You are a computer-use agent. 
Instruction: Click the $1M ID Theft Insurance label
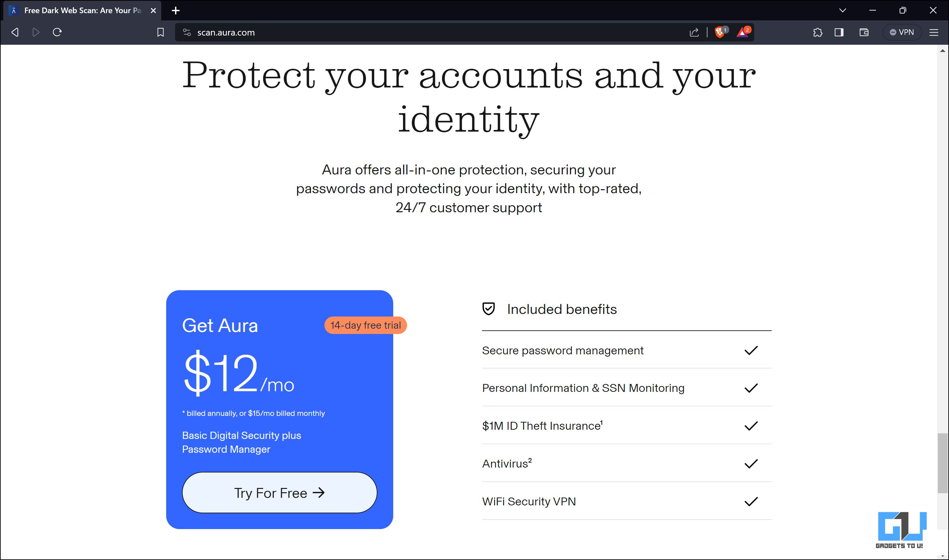click(x=542, y=426)
